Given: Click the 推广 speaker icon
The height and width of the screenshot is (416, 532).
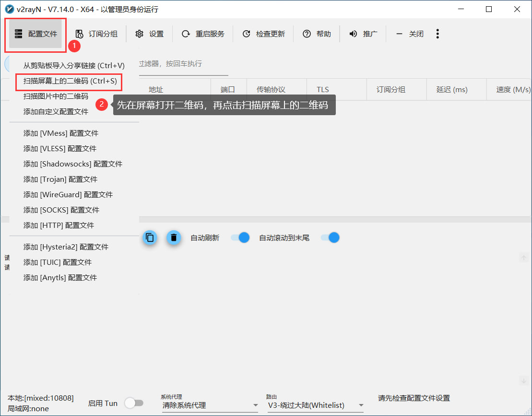Looking at the screenshot, I should (353, 34).
